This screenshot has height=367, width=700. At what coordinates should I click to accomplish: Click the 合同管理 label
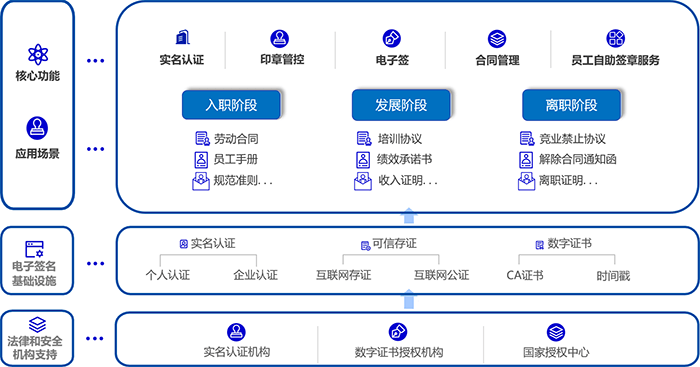(x=497, y=60)
